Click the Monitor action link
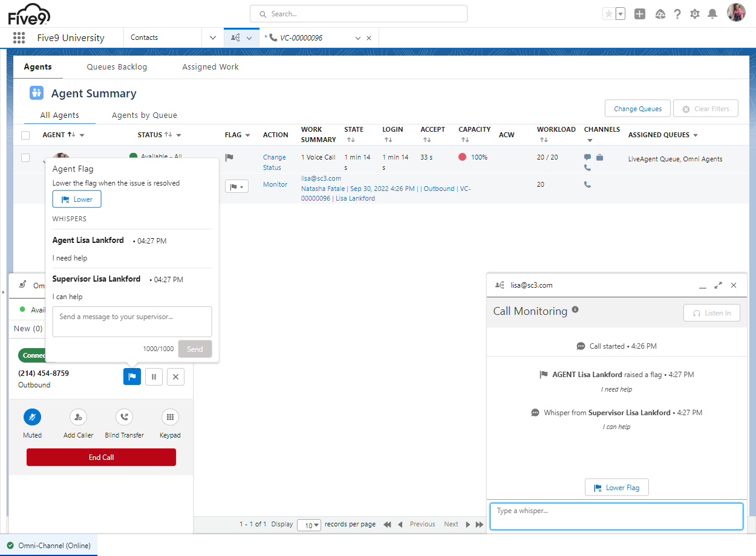The height and width of the screenshot is (556, 756). click(275, 184)
